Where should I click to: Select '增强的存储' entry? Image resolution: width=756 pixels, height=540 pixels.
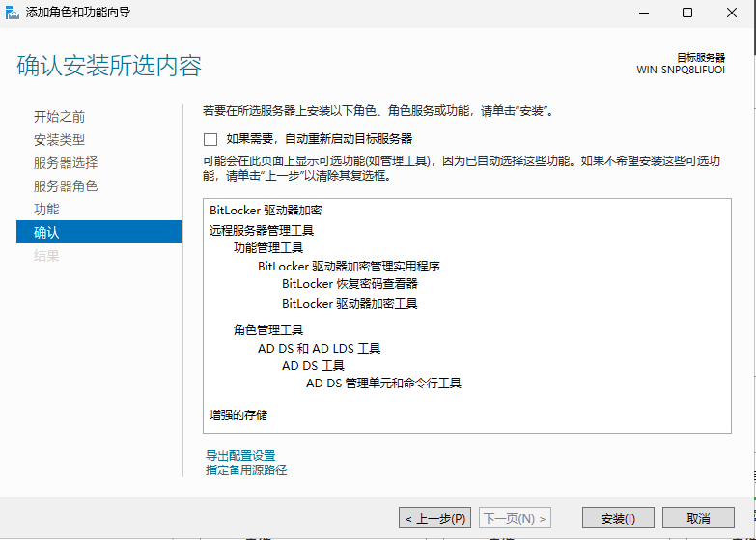238,415
